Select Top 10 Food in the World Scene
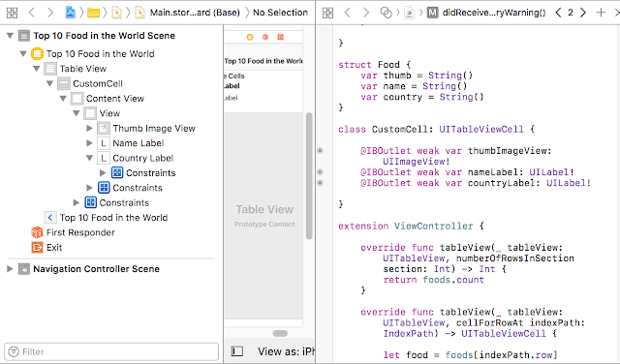The height and width of the screenshot is (364, 620). 104,36
